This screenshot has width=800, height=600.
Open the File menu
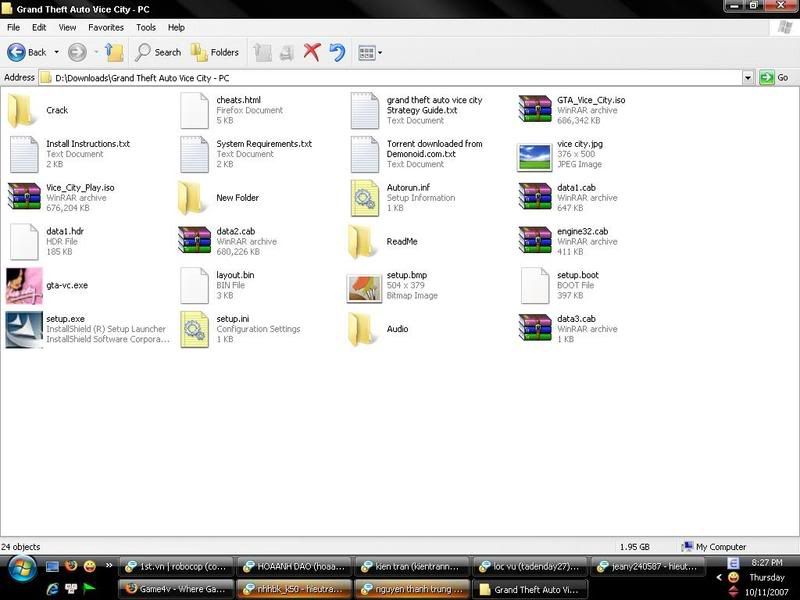pos(13,28)
